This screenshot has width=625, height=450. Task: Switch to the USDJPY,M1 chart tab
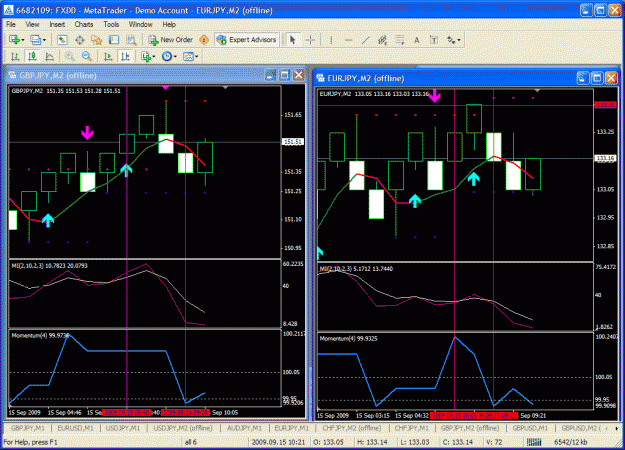(123, 428)
